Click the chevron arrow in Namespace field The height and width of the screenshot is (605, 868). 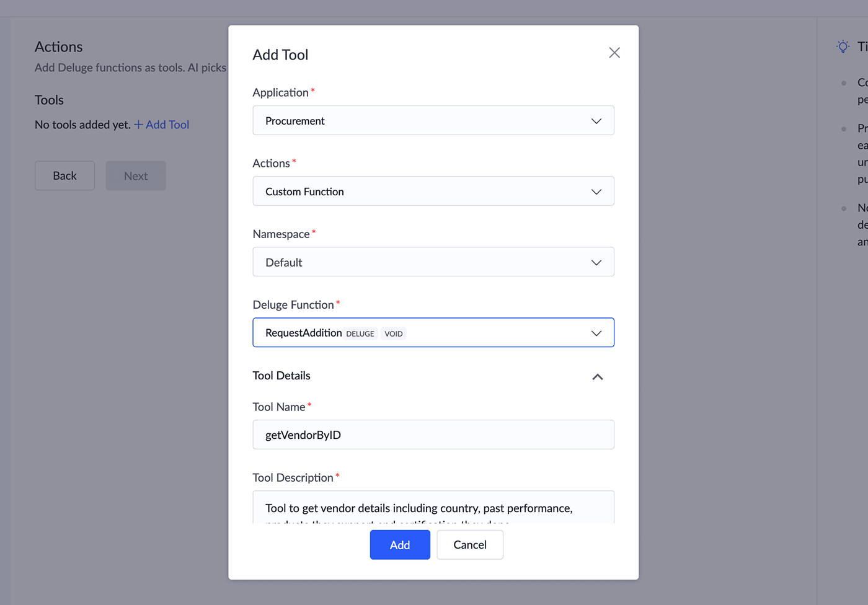click(596, 262)
